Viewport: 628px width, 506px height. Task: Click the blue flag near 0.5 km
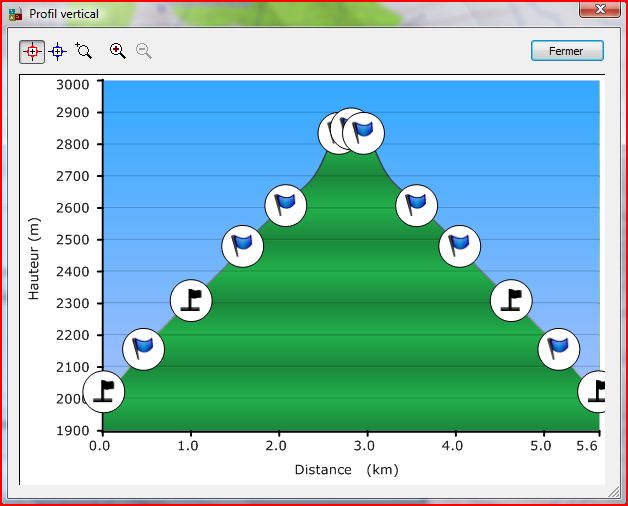pyautogui.click(x=143, y=348)
